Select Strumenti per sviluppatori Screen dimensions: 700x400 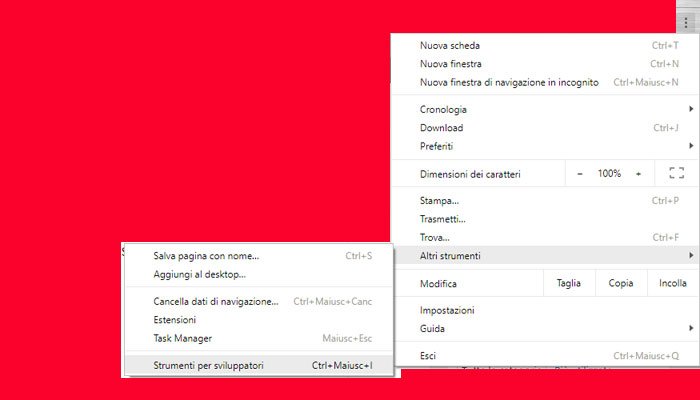pos(209,366)
